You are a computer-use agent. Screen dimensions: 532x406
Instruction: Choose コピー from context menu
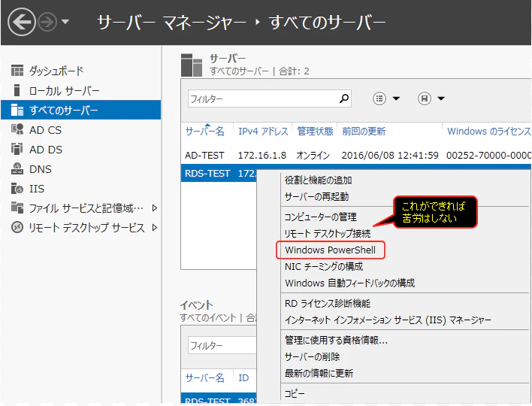pyautogui.click(x=295, y=393)
